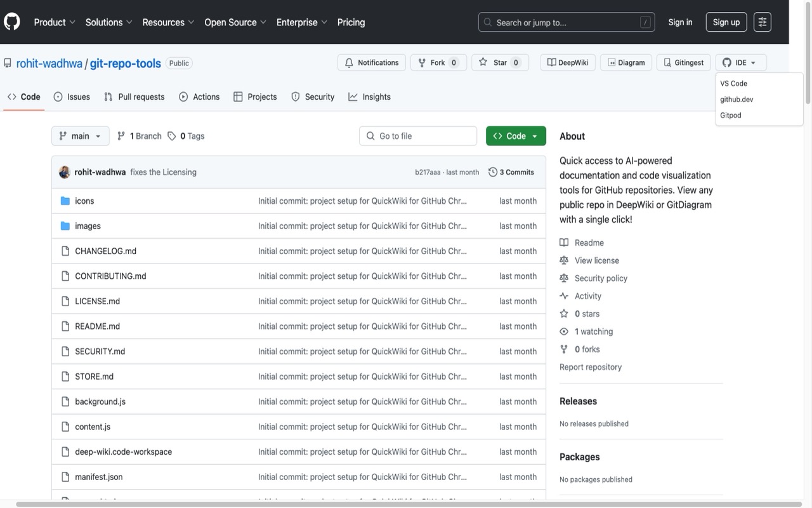
Task: Click file icon beside manifest.json
Action: pos(65,477)
